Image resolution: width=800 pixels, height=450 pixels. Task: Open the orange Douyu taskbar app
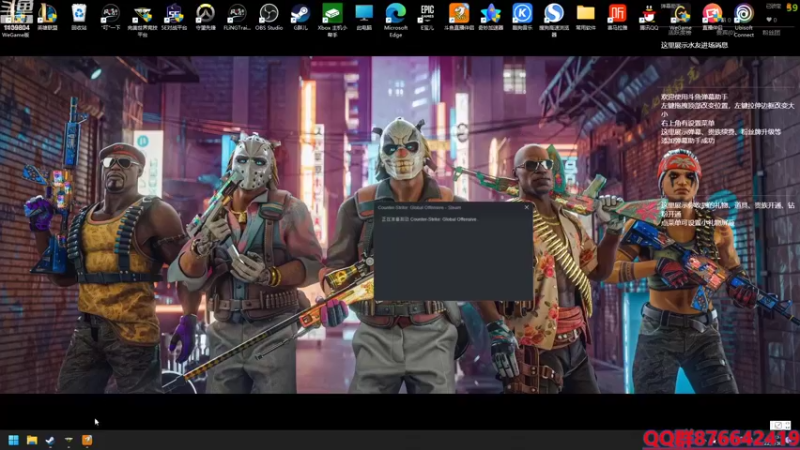(87, 440)
